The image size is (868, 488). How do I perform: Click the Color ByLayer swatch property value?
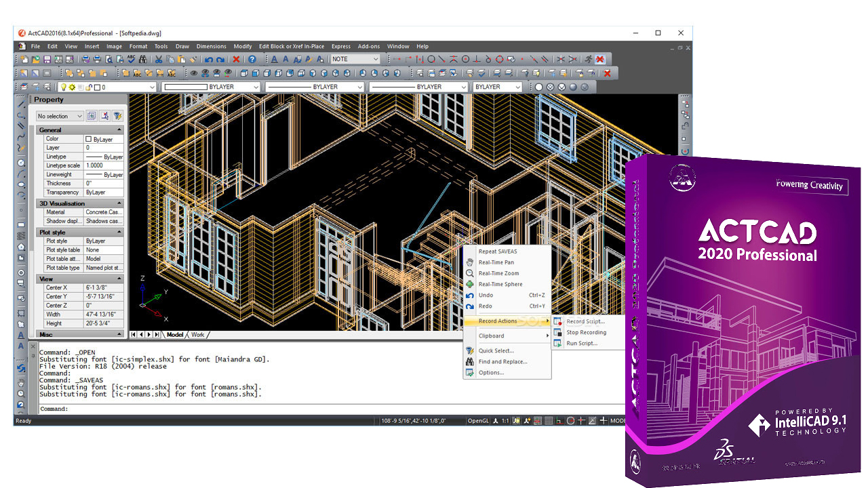(104, 139)
